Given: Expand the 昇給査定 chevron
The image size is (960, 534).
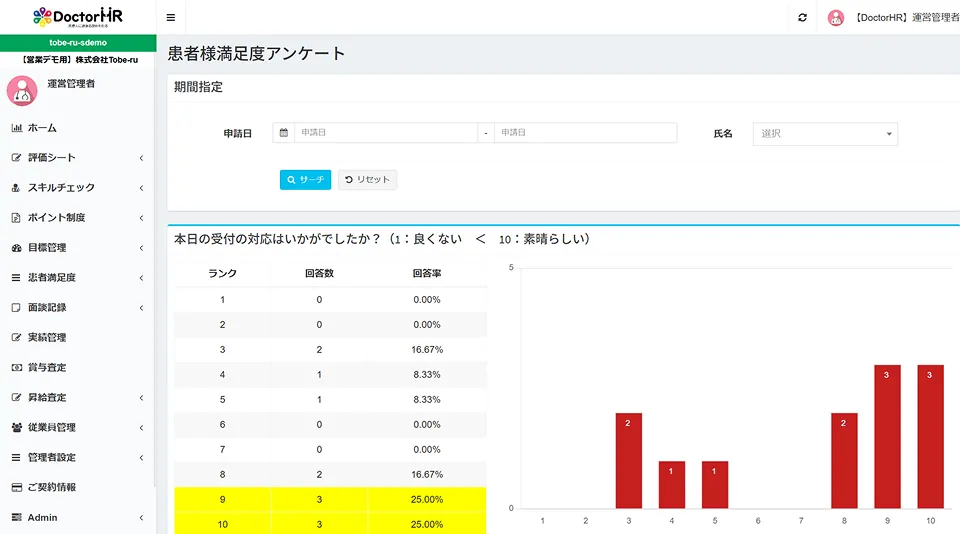Looking at the screenshot, I should (141, 398).
